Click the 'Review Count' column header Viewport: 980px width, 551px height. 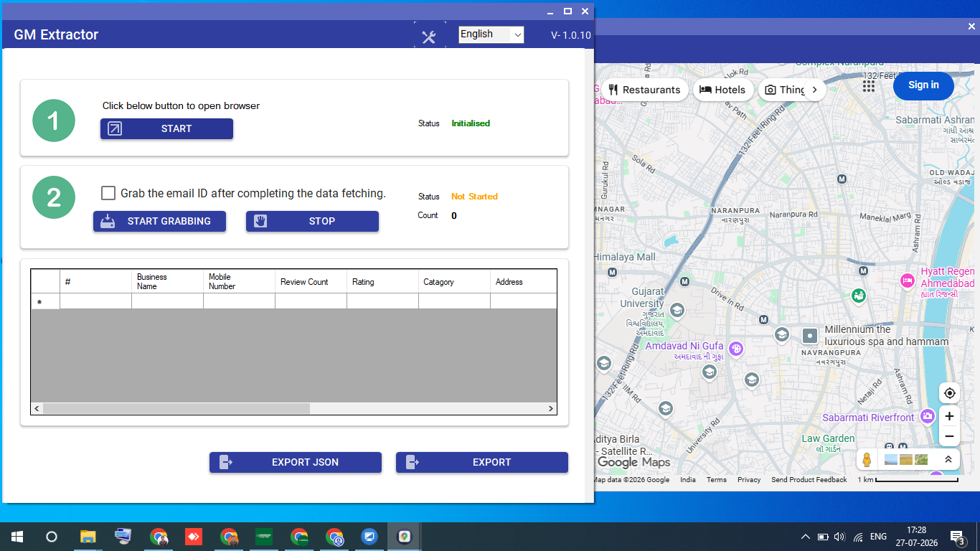point(311,281)
